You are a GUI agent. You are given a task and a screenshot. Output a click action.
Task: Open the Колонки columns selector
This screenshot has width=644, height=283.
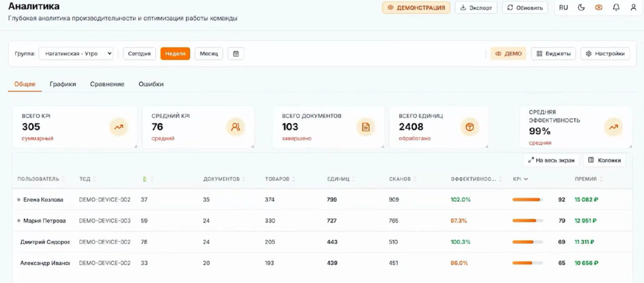[x=604, y=160]
